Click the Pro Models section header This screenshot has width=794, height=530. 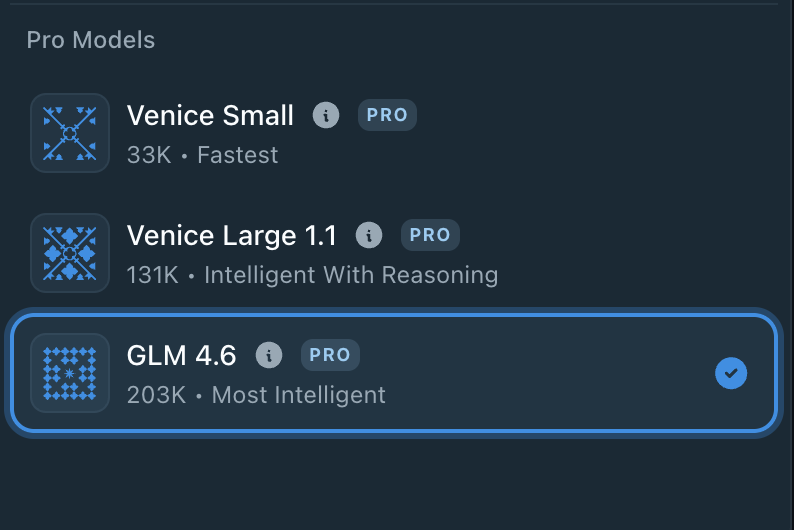[x=91, y=41]
